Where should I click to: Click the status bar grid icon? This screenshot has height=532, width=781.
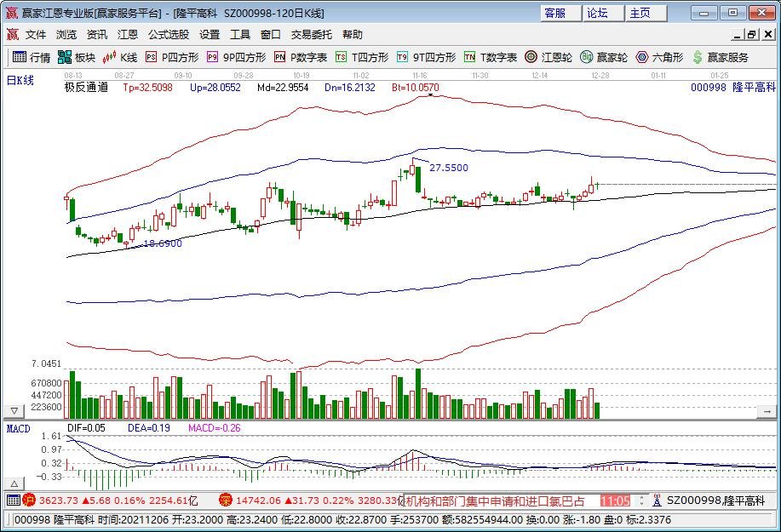[x=14, y=501]
